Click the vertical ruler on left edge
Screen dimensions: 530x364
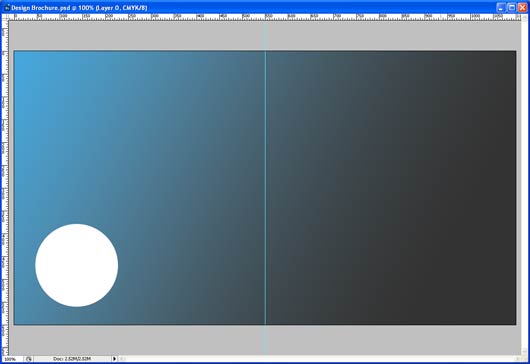(x=5, y=188)
